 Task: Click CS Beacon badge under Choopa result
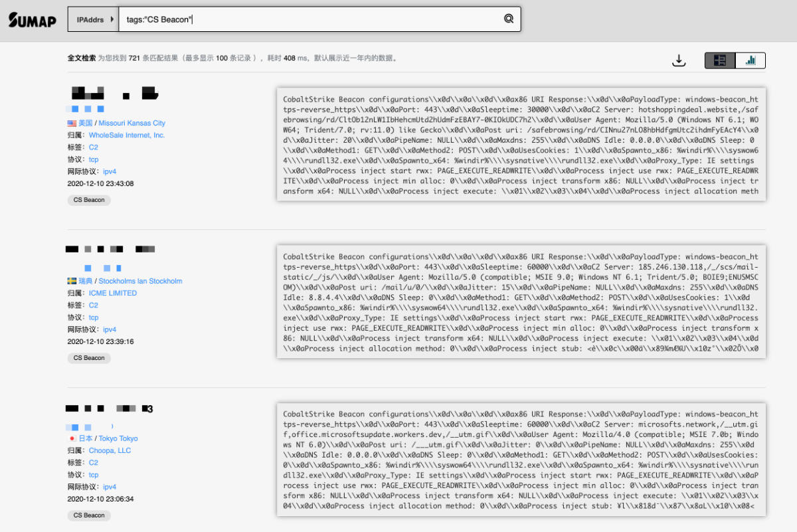pos(89,515)
